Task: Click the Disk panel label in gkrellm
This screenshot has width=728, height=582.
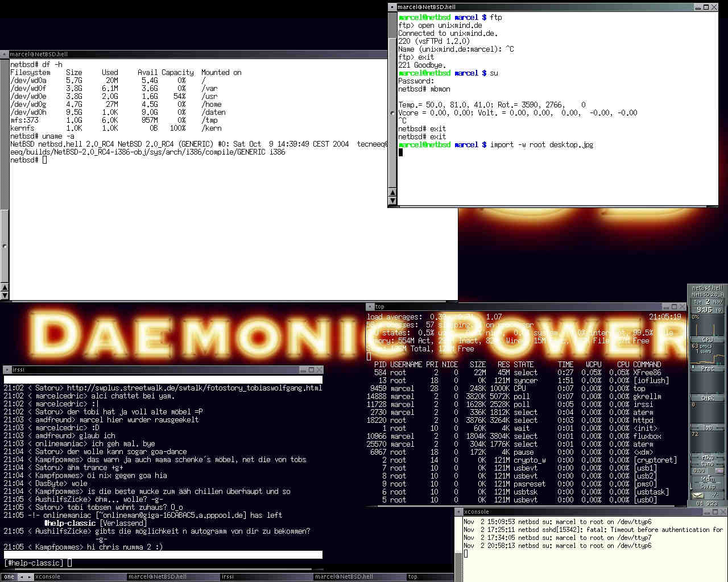Action: (708, 398)
